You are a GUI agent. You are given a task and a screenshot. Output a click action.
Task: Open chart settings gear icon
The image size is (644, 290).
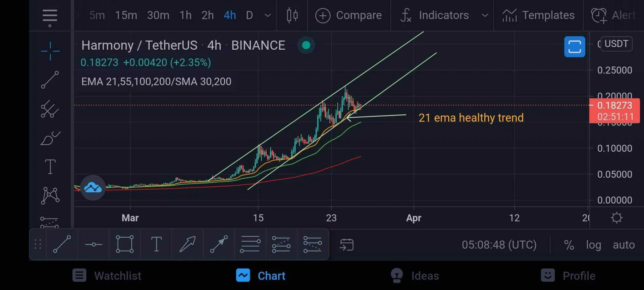pos(616,218)
